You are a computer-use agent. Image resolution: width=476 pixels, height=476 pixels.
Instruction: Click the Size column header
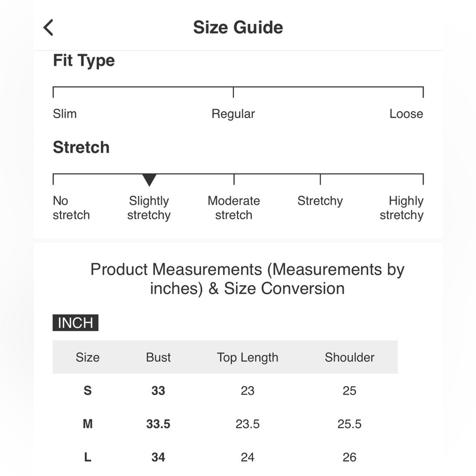click(88, 357)
